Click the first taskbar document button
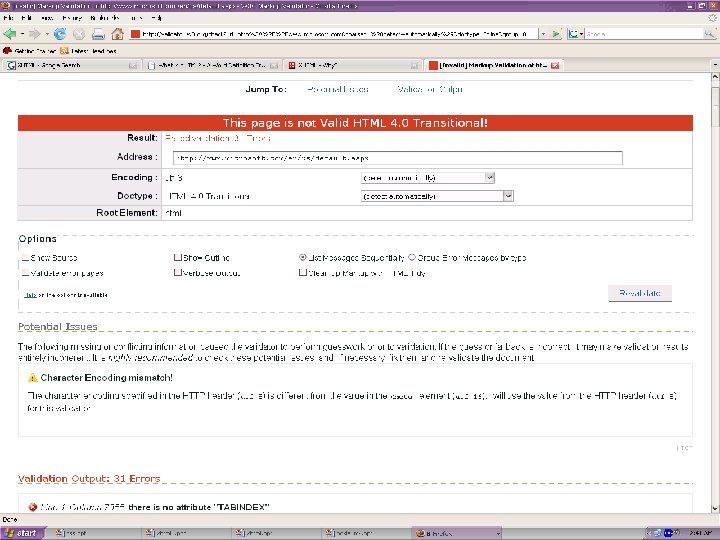The width and height of the screenshot is (720, 540). click(x=95, y=533)
